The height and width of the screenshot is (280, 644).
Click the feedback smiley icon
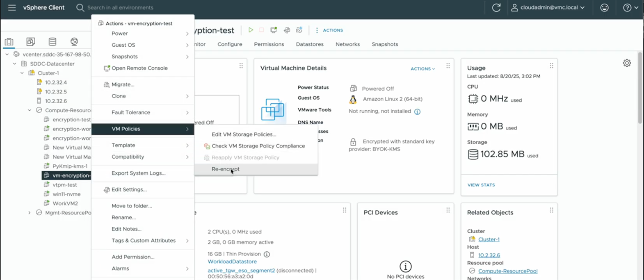[604, 8]
